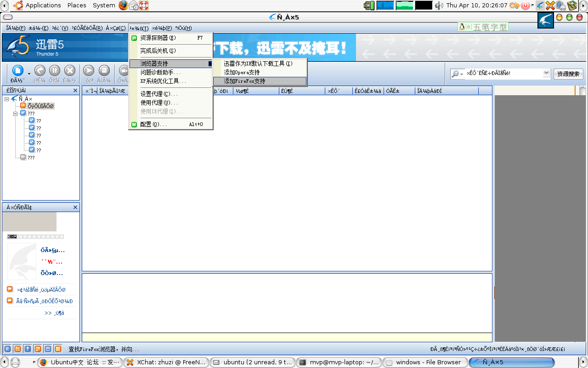This screenshot has width=588, height=368.
Task: Click into the resource search input field
Action: coord(504,73)
